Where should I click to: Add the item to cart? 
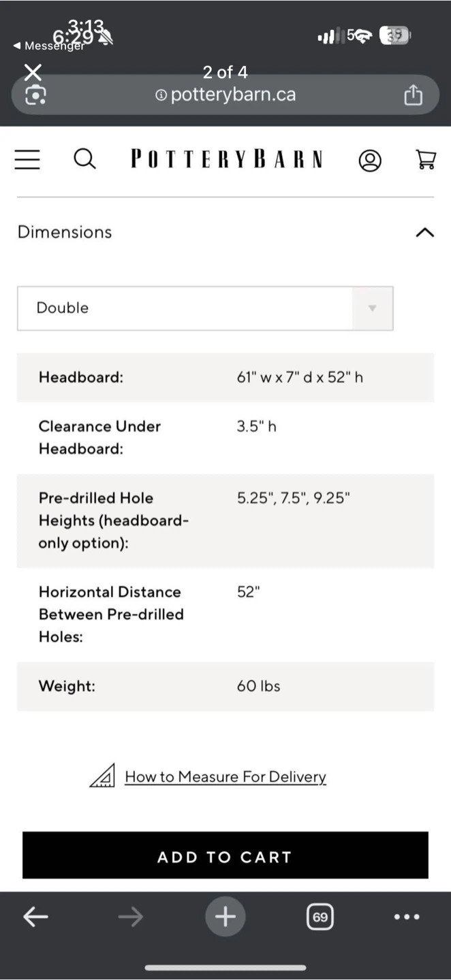coord(226,855)
